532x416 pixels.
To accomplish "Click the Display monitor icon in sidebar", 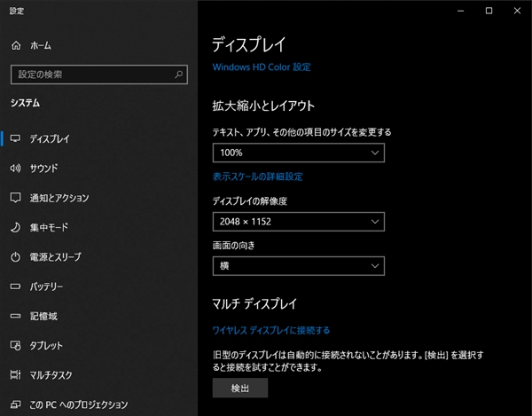I will [x=15, y=138].
